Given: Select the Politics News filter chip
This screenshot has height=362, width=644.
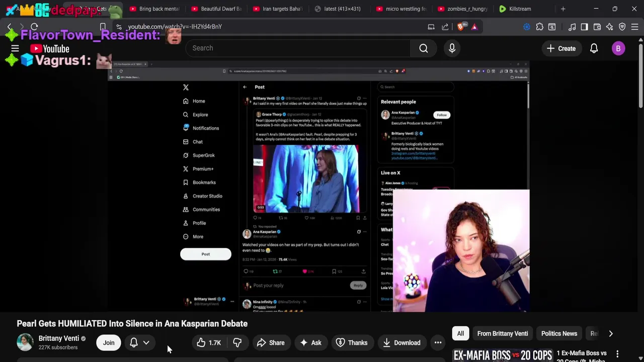Looking at the screenshot, I should coord(559,333).
